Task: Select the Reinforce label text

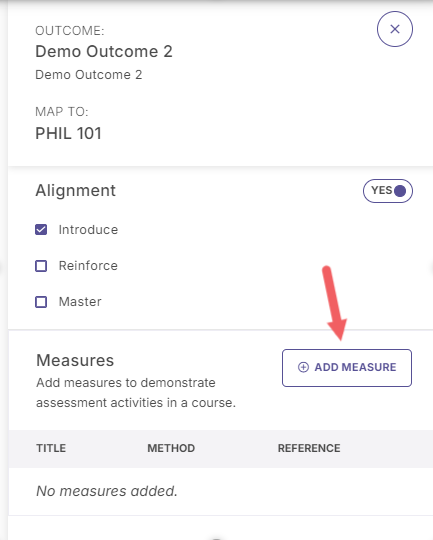Action: pos(88,266)
